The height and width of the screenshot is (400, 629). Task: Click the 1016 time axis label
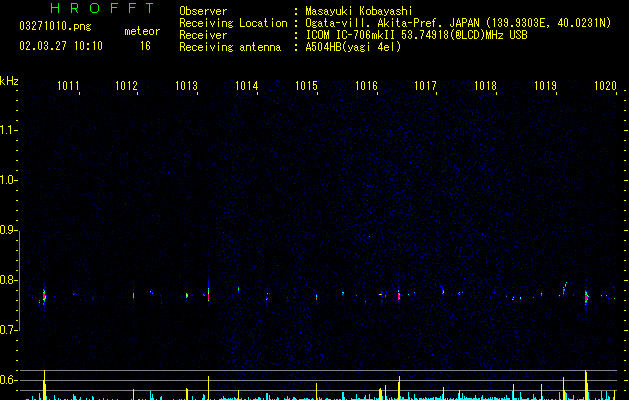point(367,86)
